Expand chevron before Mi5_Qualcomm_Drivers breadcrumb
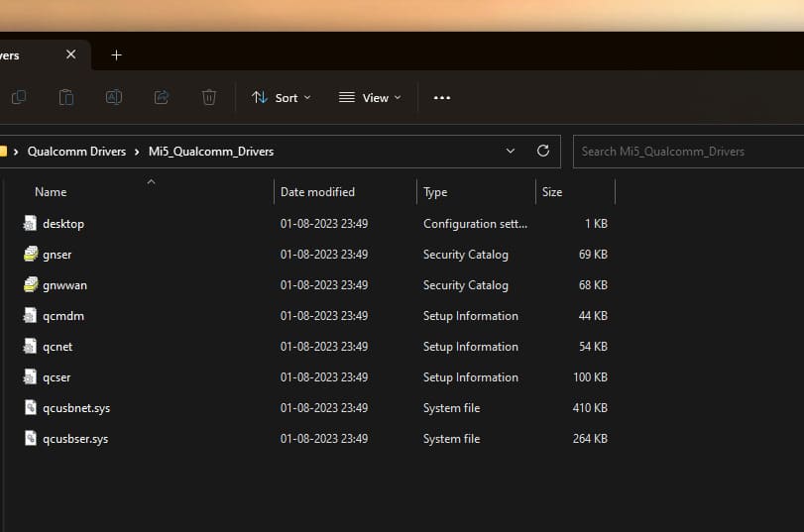This screenshot has width=804, height=532. point(137,152)
